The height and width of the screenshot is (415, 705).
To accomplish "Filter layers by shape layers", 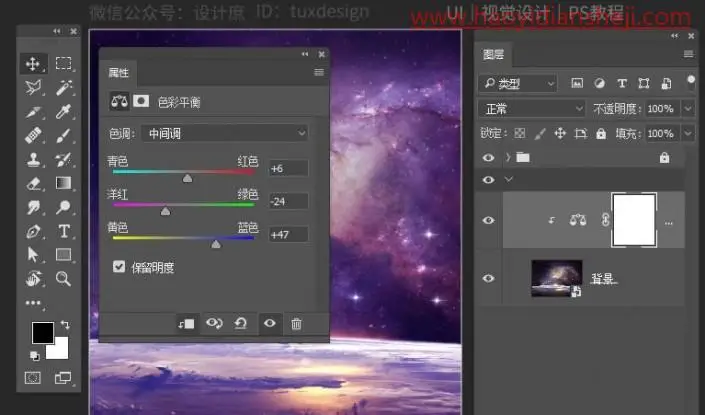I will [644, 83].
